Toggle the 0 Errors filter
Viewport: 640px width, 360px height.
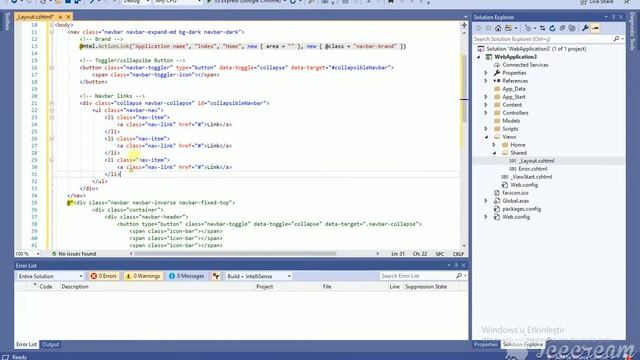tap(104, 276)
